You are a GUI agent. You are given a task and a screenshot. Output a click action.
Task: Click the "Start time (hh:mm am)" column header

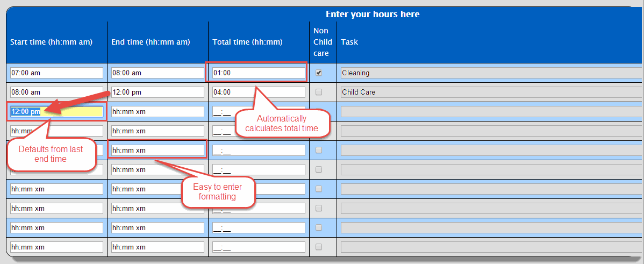(51, 42)
